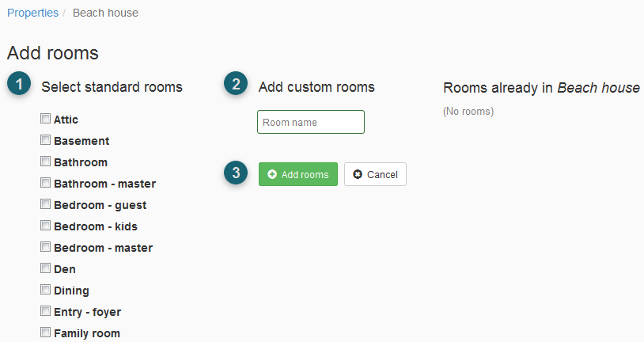Check the Bedroom - kids option
Viewport: 644px width, 342px height.
pos(45,226)
